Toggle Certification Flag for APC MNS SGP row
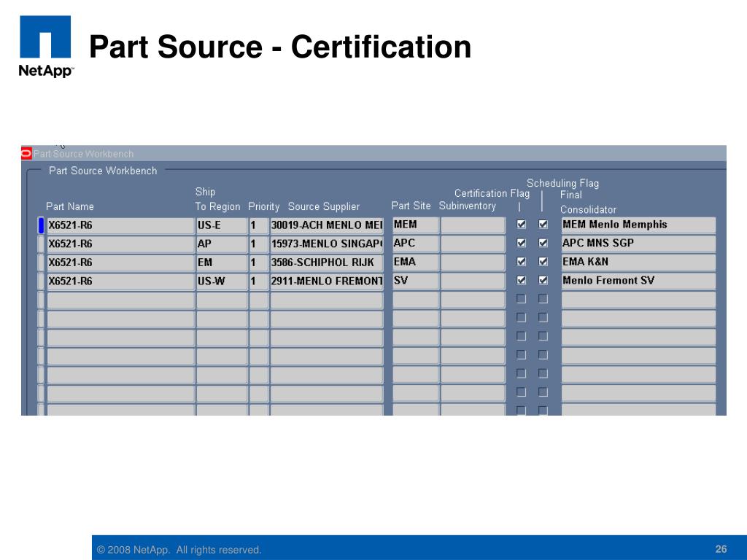Screen dimensions: 747x560 click(521, 243)
